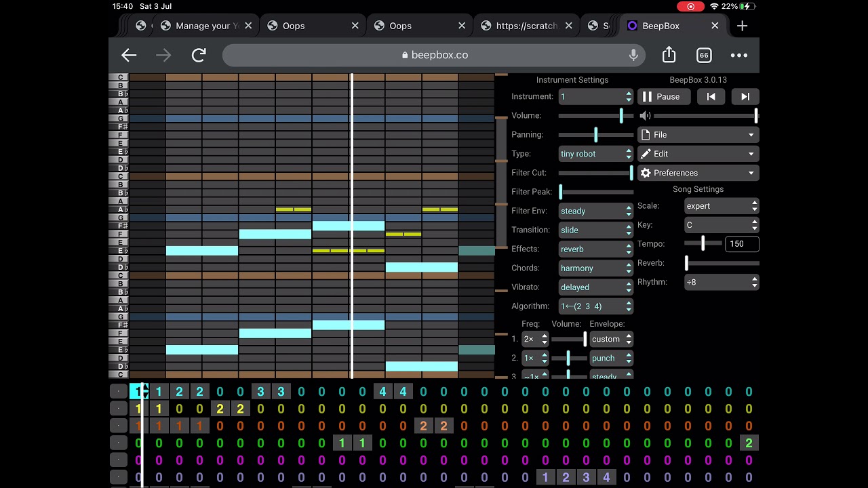Toggle mute for the cyan channel row
The height and width of the screenshot is (488, 868).
[x=119, y=391]
